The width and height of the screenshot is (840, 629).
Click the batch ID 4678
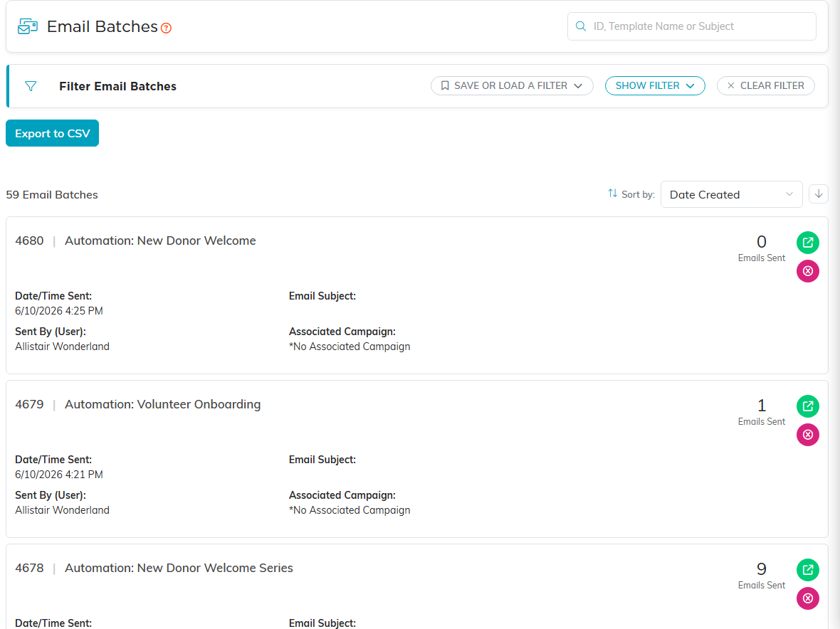29,568
